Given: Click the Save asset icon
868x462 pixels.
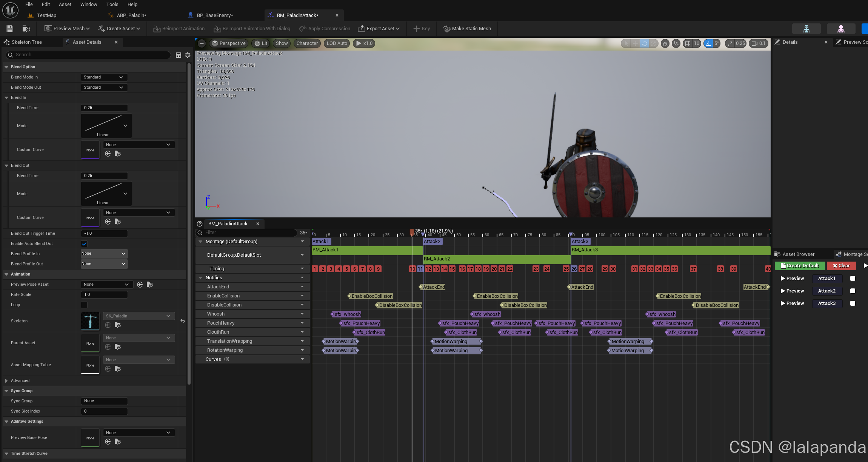Looking at the screenshot, I should [x=10, y=29].
